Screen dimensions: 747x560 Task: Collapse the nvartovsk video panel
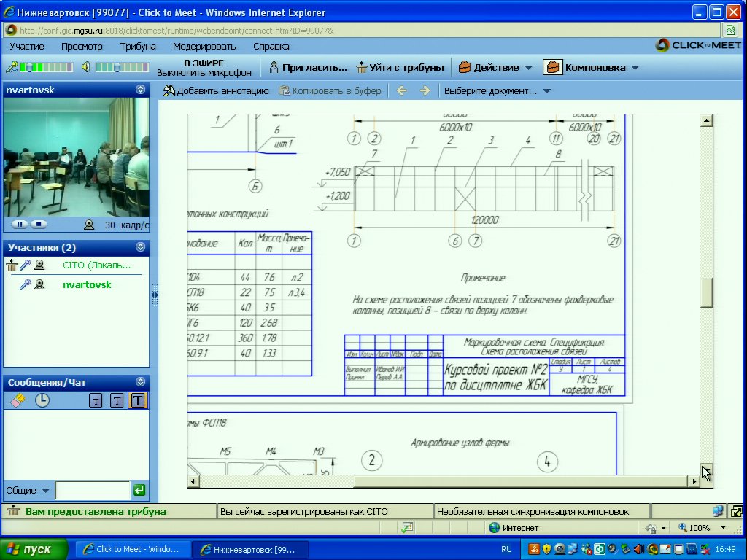[x=140, y=89]
